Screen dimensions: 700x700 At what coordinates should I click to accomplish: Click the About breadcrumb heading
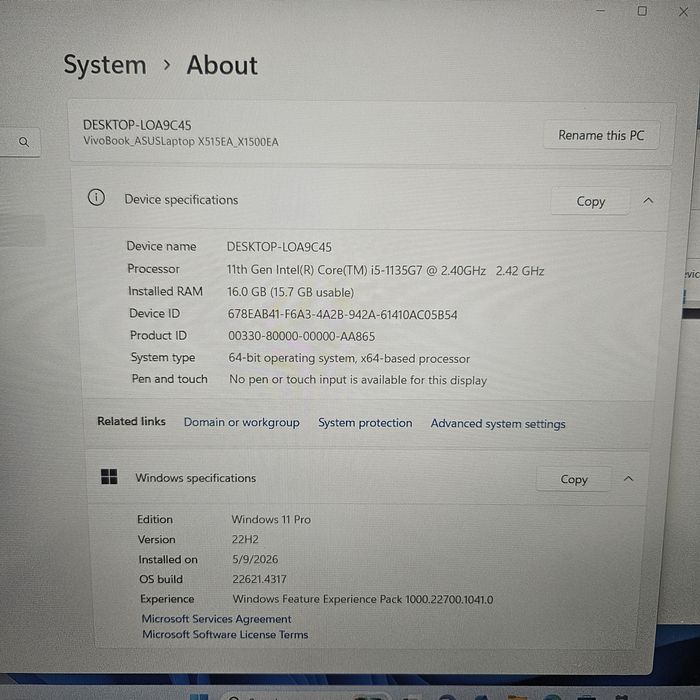click(x=222, y=65)
